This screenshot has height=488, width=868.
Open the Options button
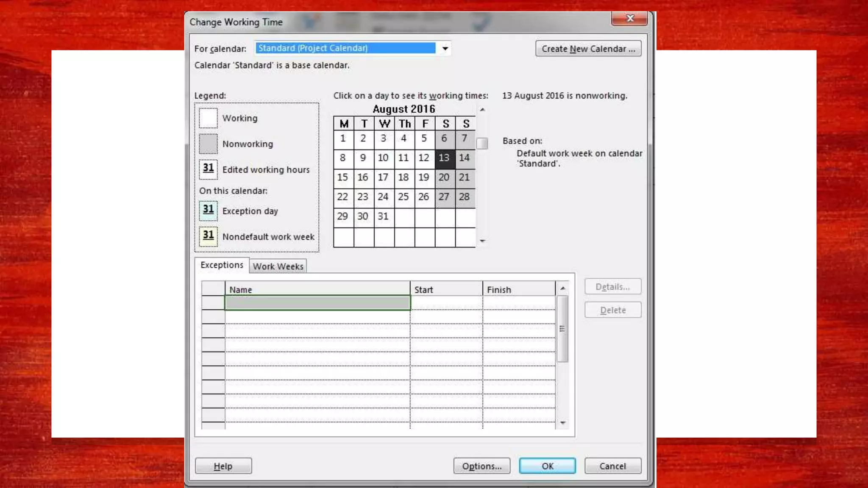click(481, 466)
